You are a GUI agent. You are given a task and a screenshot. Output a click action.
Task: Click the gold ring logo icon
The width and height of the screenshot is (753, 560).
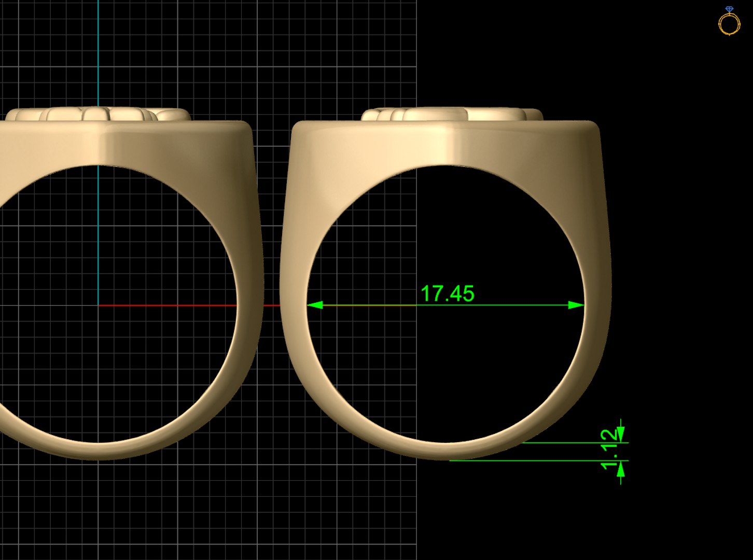(x=729, y=21)
